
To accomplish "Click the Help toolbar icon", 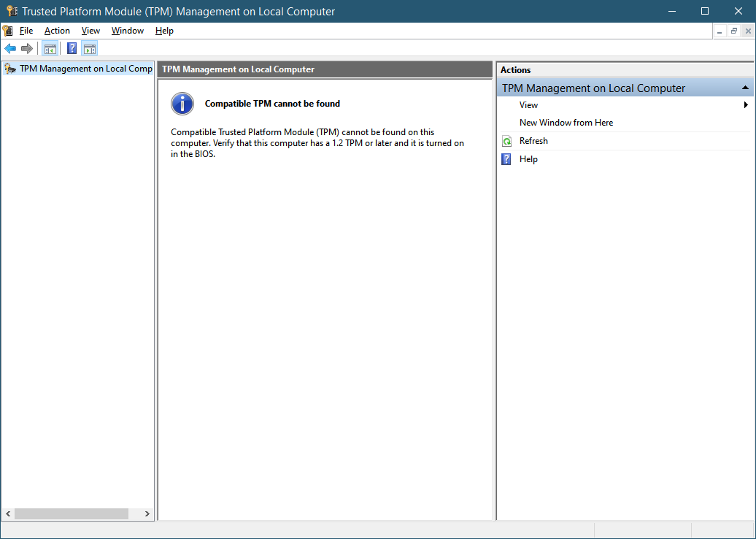I will (x=72, y=48).
